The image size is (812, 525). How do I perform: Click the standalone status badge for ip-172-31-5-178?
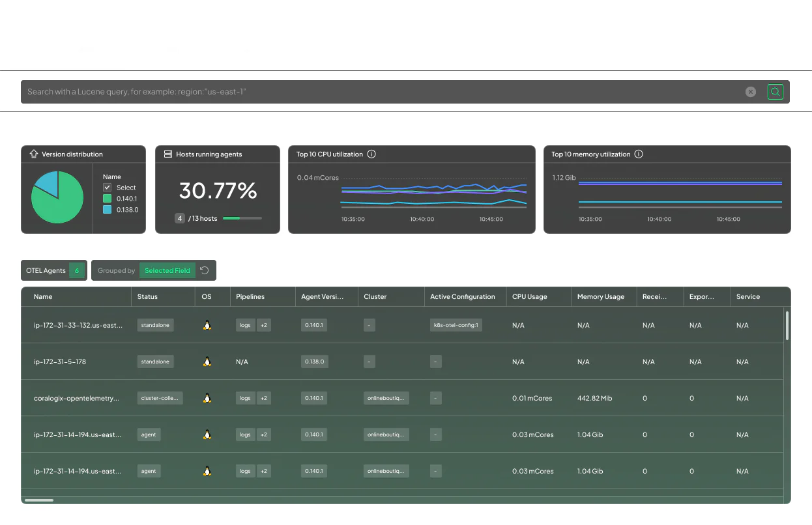(x=155, y=362)
